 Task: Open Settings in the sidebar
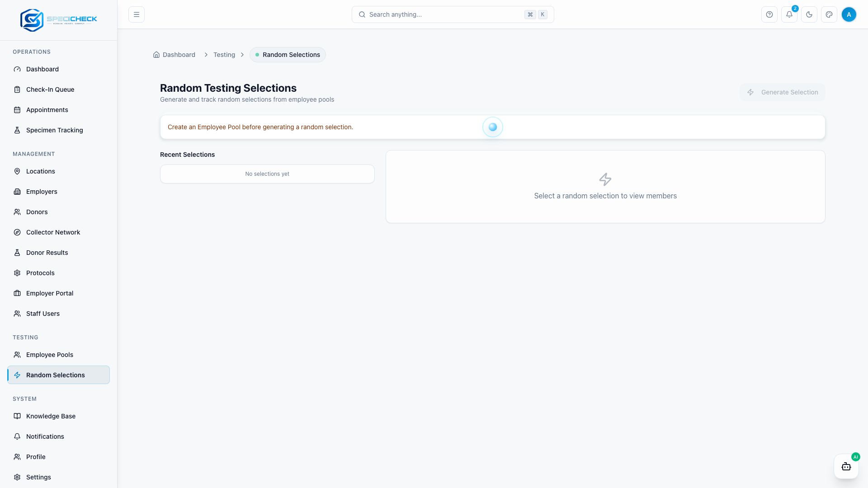(x=59, y=477)
